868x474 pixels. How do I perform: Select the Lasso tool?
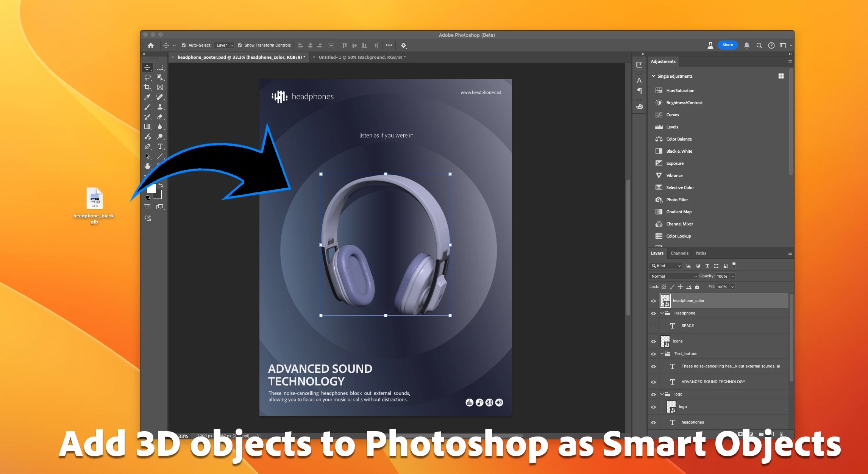[147, 77]
